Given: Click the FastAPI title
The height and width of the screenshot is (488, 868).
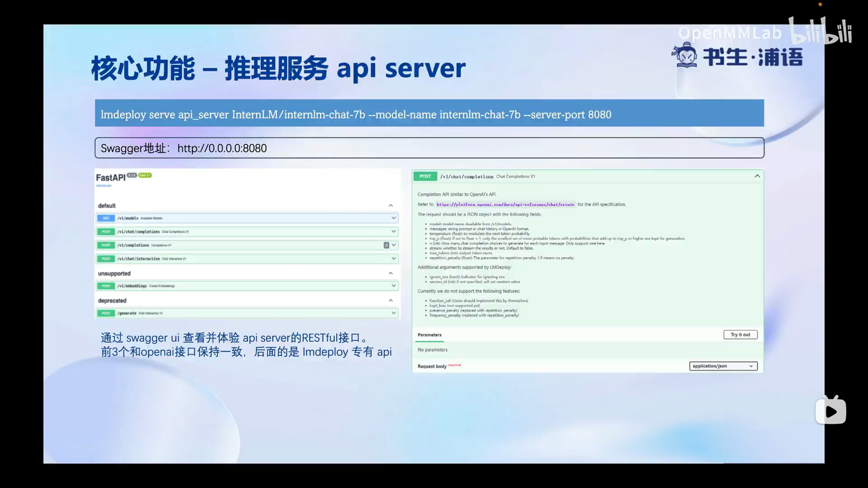Looking at the screenshot, I should point(111,178).
